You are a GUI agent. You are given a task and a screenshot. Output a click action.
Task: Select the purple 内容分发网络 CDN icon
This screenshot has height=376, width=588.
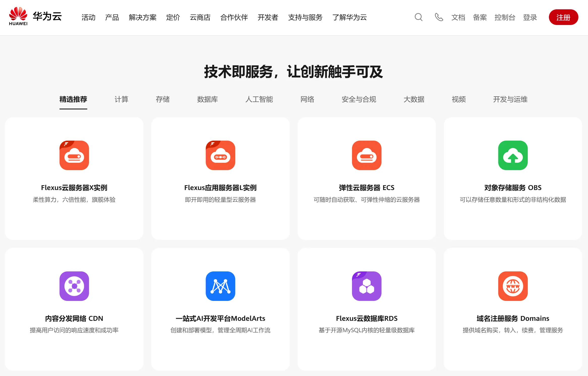click(74, 286)
